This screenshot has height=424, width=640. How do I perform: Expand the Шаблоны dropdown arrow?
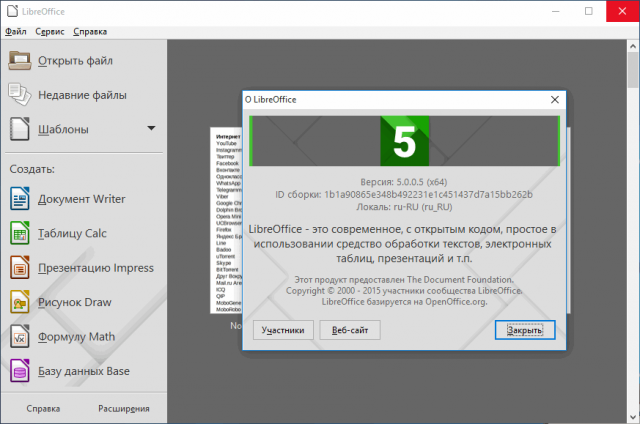(151, 128)
